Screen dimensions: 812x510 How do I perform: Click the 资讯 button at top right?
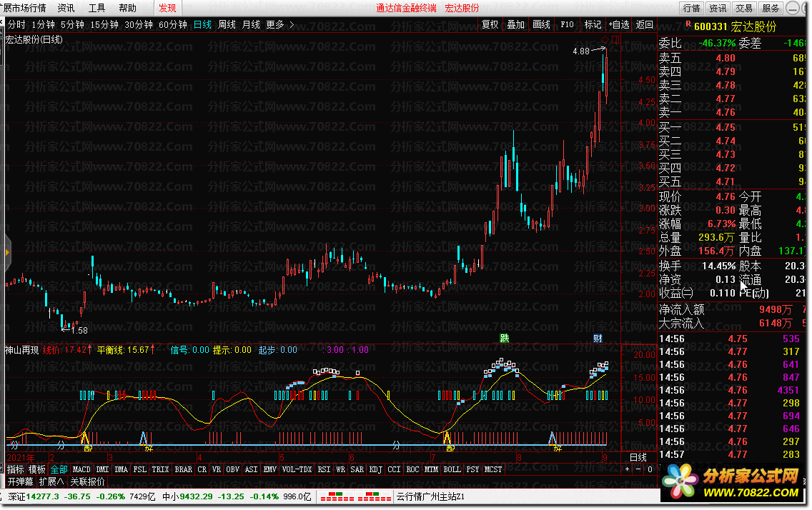[x=718, y=8]
